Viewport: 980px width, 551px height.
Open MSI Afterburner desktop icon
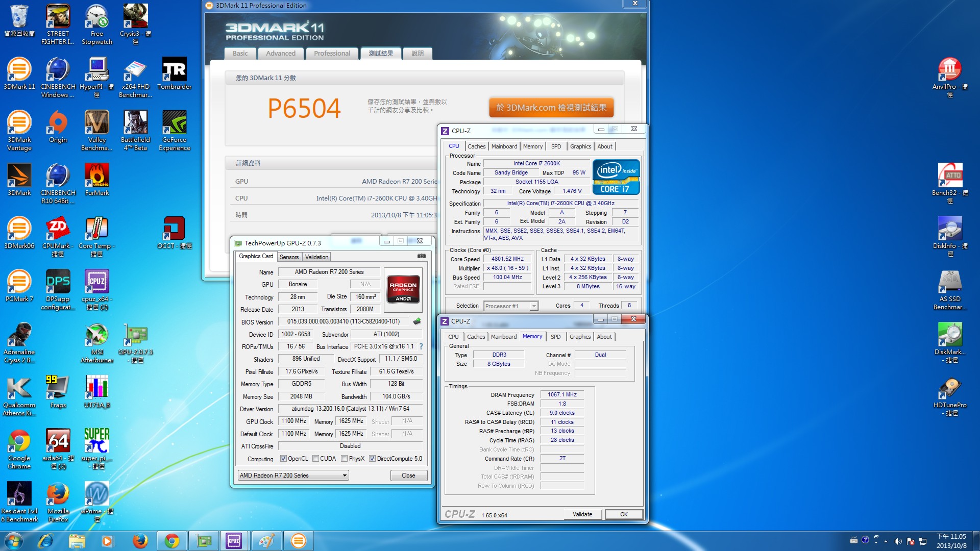pyautogui.click(x=96, y=343)
